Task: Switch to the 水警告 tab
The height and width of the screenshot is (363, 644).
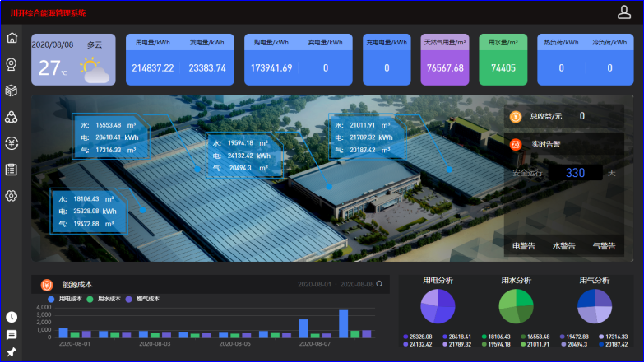Action: point(564,245)
